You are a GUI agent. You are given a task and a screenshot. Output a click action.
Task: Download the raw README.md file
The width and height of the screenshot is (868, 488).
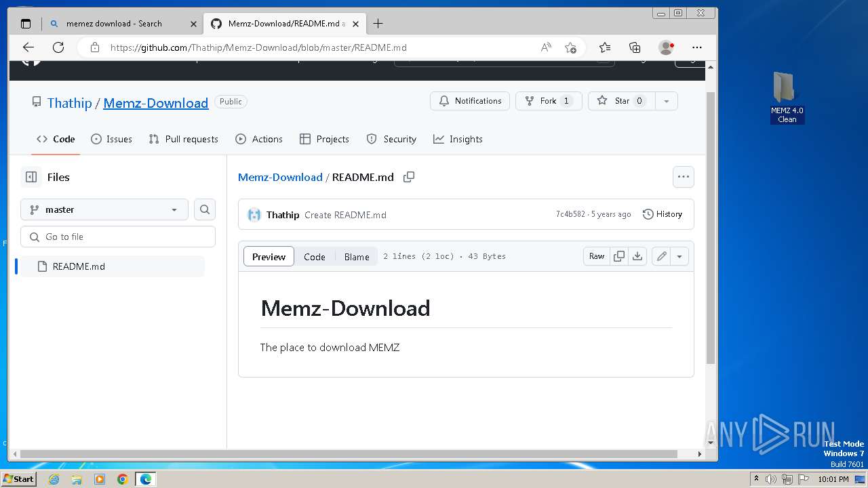pyautogui.click(x=637, y=256)
